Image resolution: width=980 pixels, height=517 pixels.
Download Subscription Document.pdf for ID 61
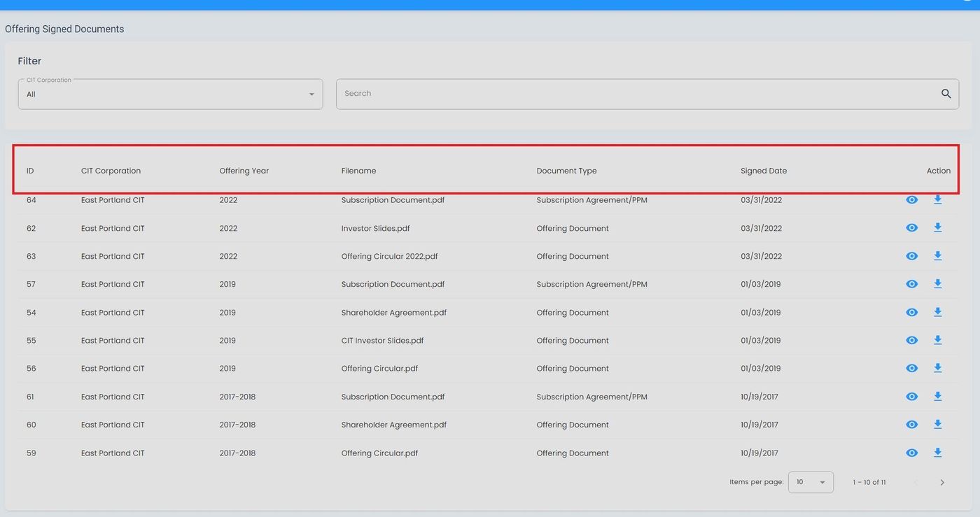(x=937, y=397)
